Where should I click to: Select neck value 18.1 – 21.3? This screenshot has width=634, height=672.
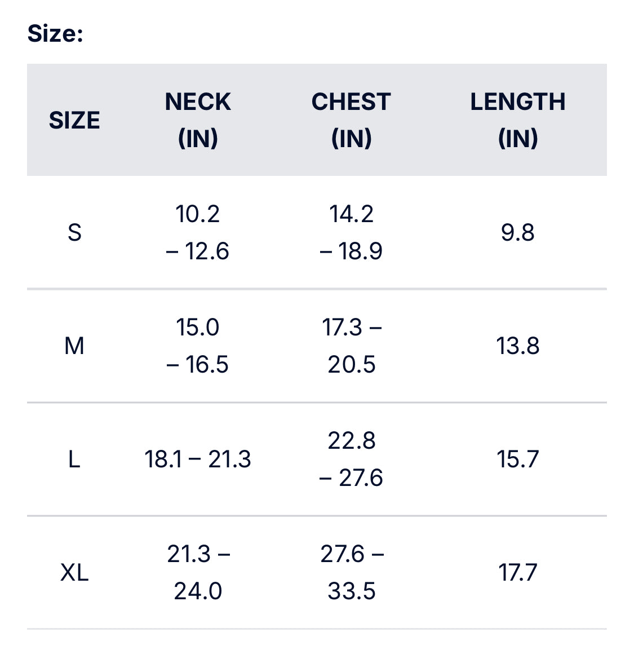198,459
